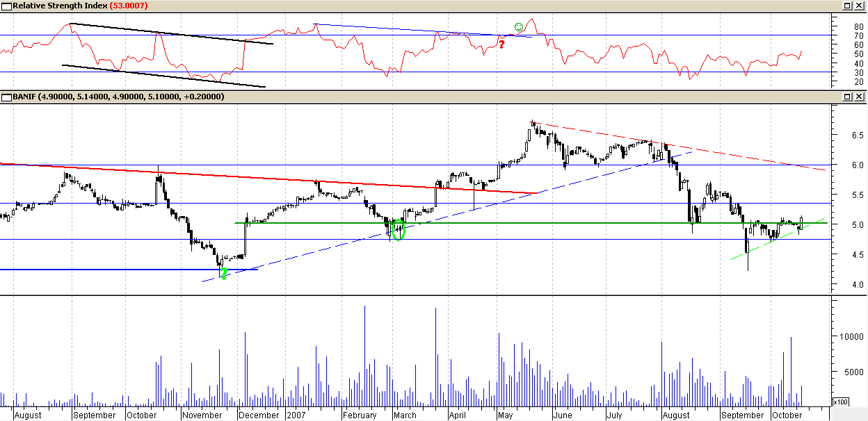The width and height of the screenshot is (868, 421).
Task: Click the May date axis label
Action: pos(504,415)
